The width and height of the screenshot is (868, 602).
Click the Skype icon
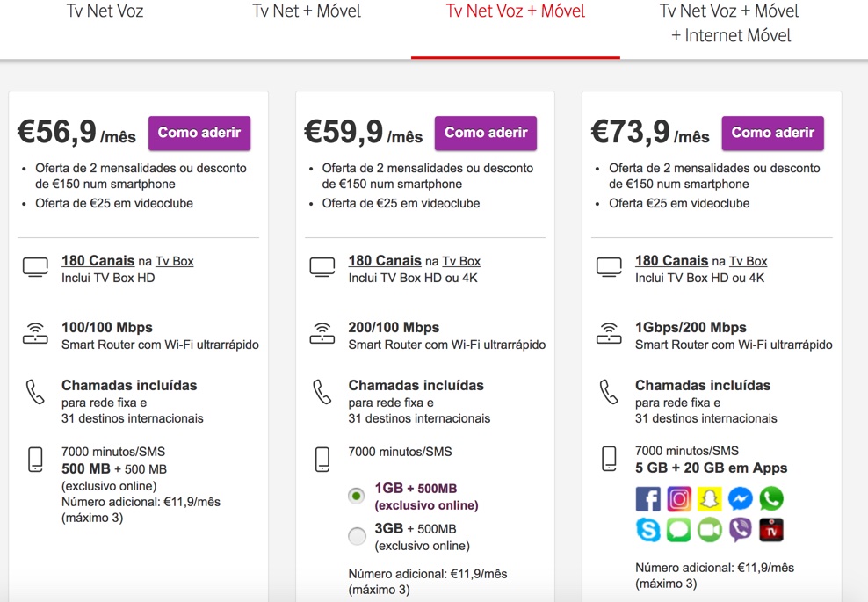pyautogui.click(x=647, y=530)
